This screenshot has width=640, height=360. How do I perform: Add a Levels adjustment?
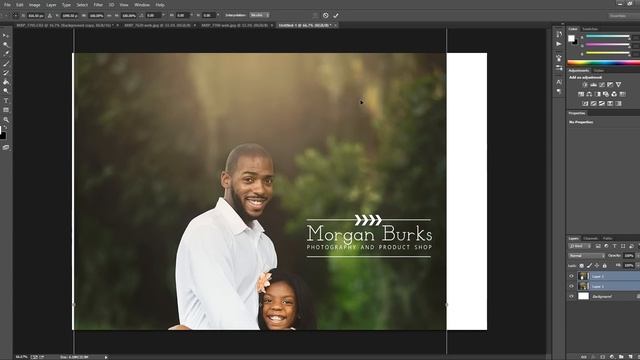tap(593, 84)
